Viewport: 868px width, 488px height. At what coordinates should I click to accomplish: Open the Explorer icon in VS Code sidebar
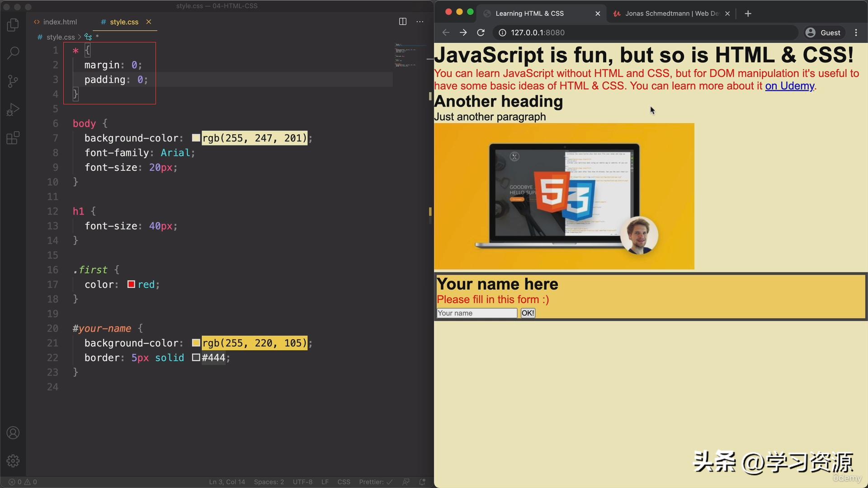13,25
